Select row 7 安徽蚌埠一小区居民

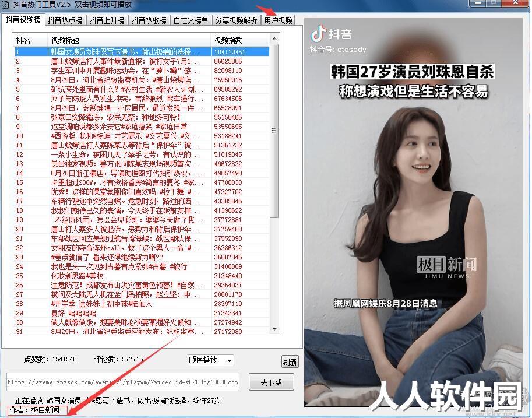point(142,108)
